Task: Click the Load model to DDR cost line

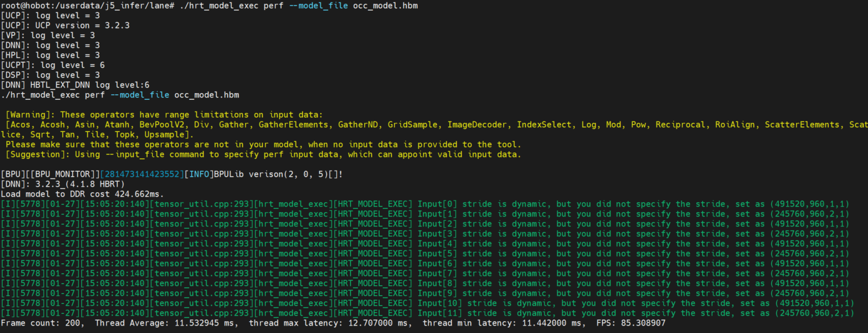Action: click(x=82, y=194)
